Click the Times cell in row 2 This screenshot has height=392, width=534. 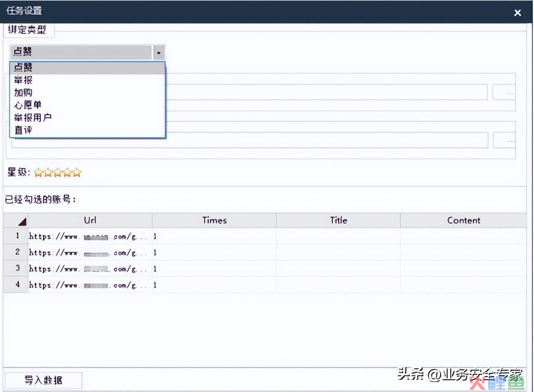[214, 252]
